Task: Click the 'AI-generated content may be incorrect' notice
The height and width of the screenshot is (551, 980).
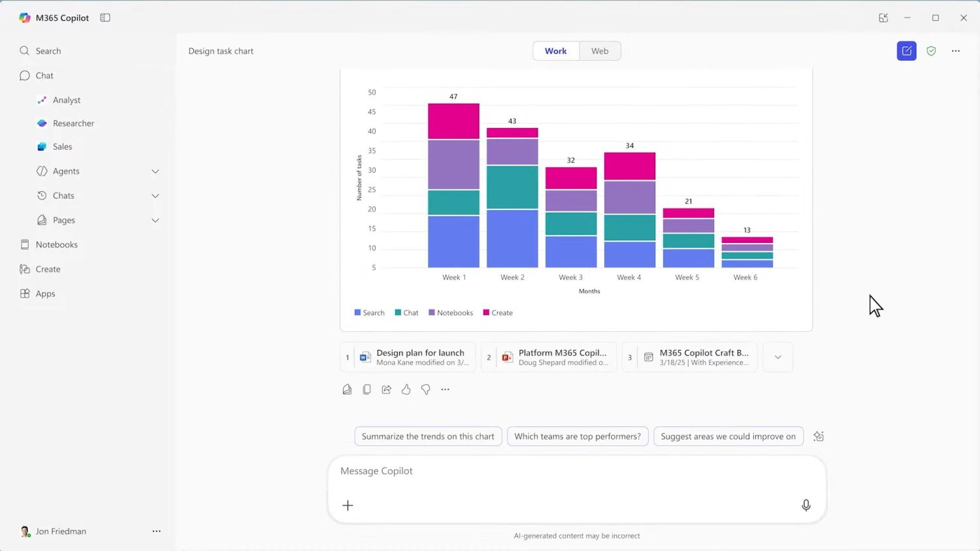Action: click(577, 536)
